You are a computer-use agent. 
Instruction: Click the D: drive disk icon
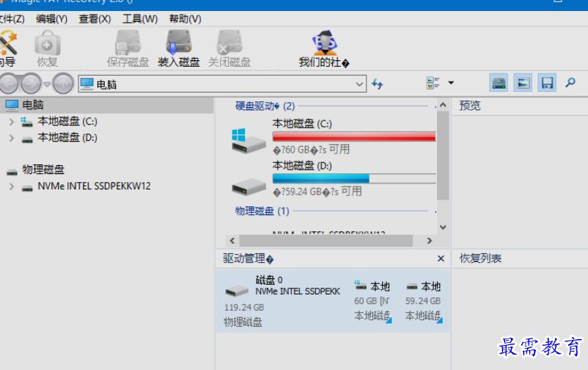pos(249,186)
